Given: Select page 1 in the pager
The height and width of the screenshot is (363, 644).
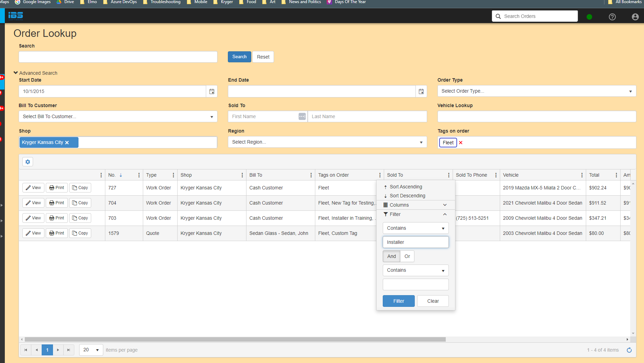Looking at the screenshot, I should point(47,350).
